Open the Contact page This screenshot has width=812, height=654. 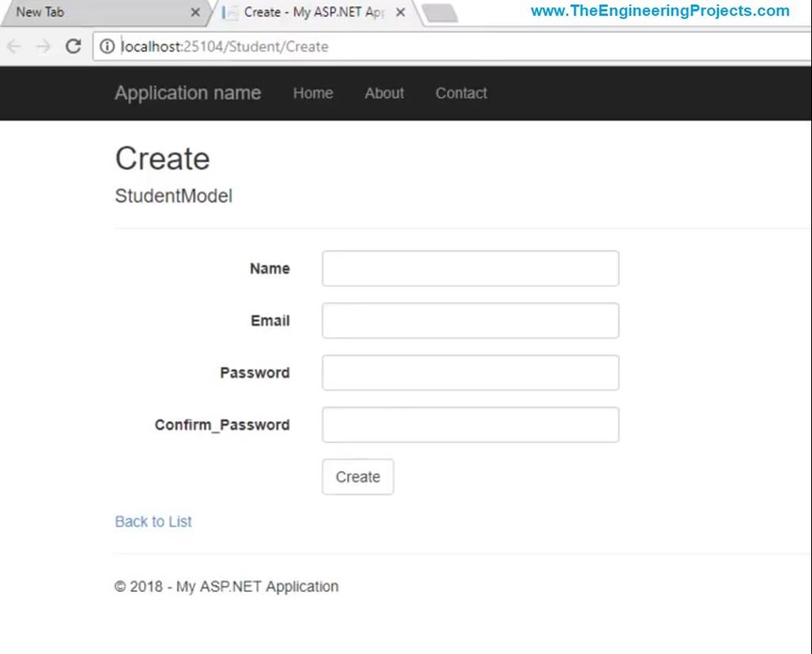(461, 94)
